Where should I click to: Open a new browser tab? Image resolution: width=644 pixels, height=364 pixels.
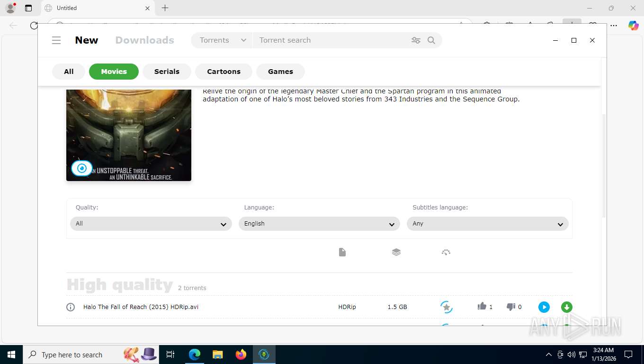click(165, 8)
